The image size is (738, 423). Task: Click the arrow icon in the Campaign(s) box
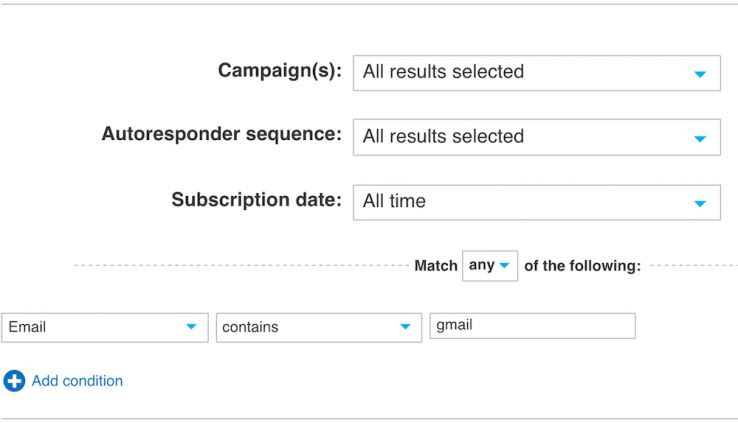(x=700, y=74)
